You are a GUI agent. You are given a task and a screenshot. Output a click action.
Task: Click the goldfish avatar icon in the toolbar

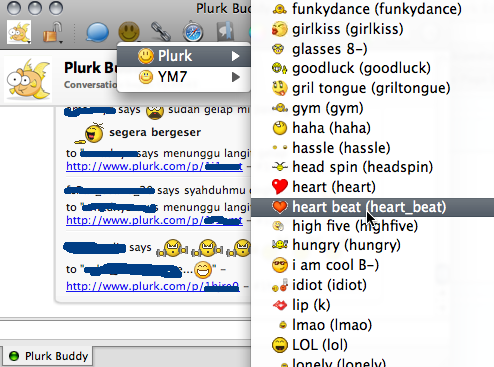pyautogui.click(x=19, y=32)
